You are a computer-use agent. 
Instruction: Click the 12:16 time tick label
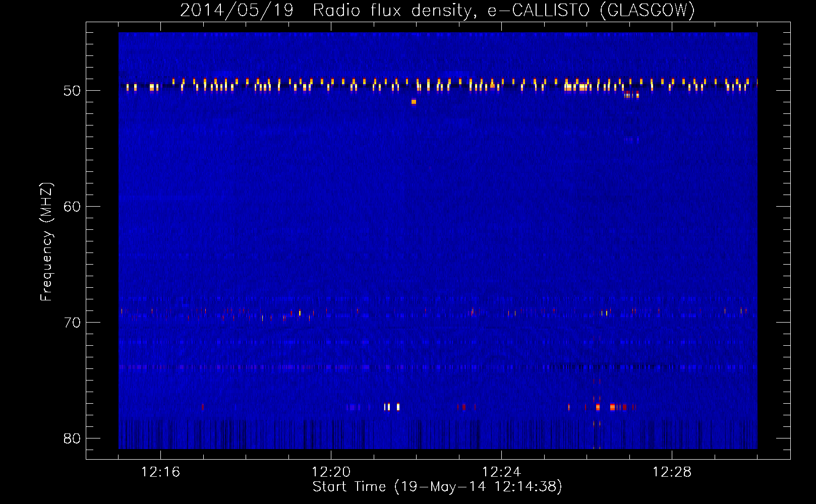pos(160,472)
